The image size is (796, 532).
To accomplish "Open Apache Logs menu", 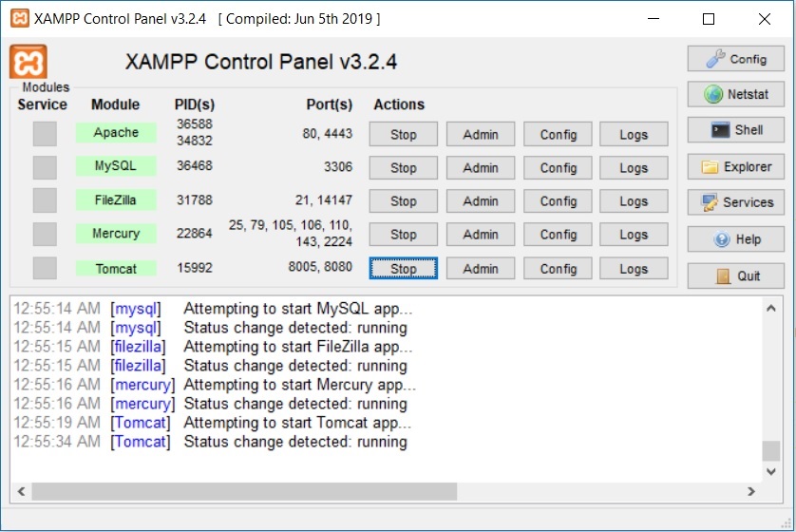I will point(634,135).
